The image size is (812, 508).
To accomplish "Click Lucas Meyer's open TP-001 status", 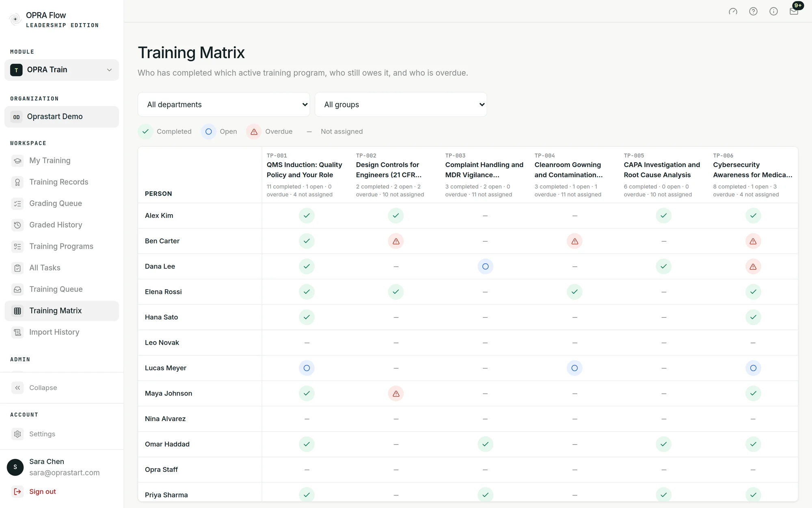I will (307, 368).
